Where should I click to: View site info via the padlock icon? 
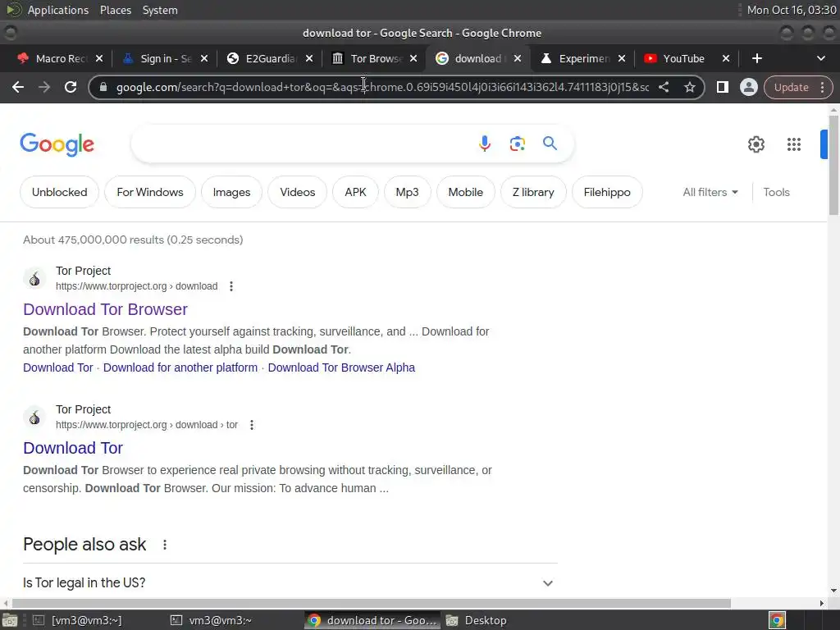[104, 87]
